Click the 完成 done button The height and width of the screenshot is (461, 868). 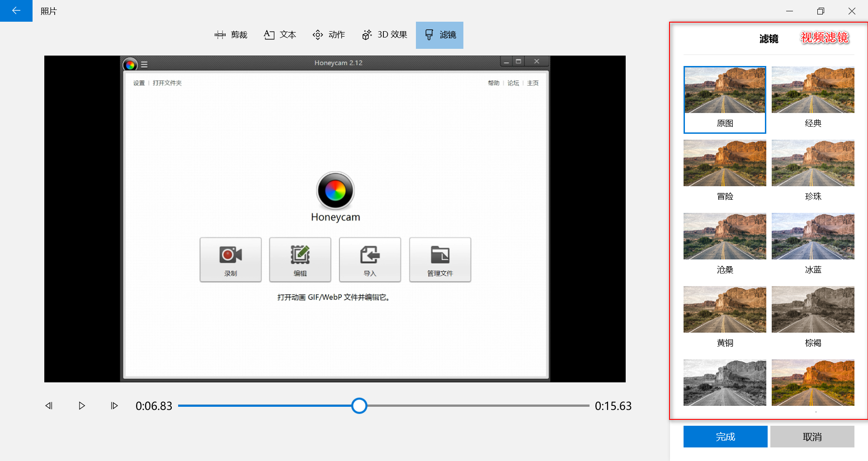(x=725, y=437)
